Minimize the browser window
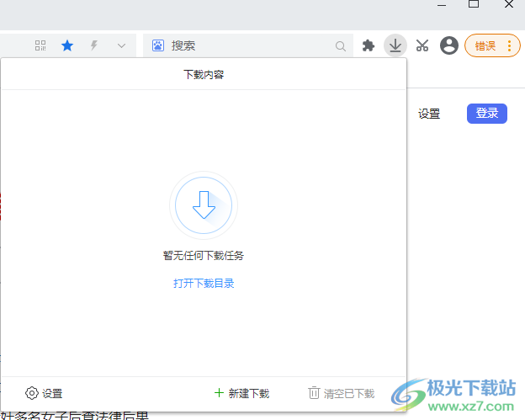The height and width of the screenshot is (420, 525). pyautogui.click(x=442, y=5)
